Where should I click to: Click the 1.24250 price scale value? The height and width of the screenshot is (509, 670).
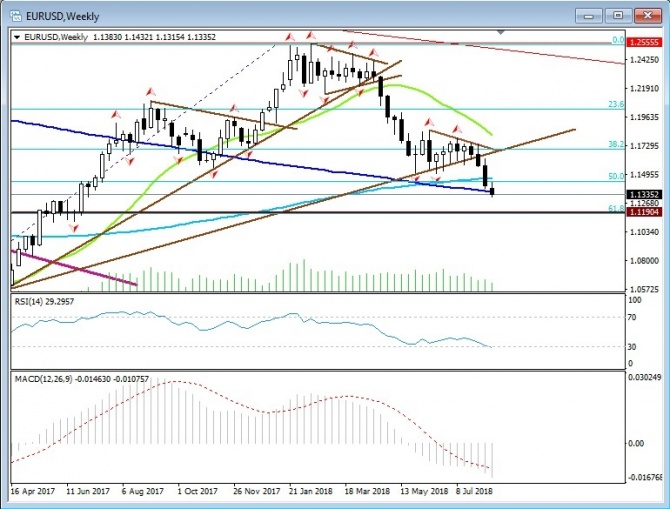tap(644, 60)
